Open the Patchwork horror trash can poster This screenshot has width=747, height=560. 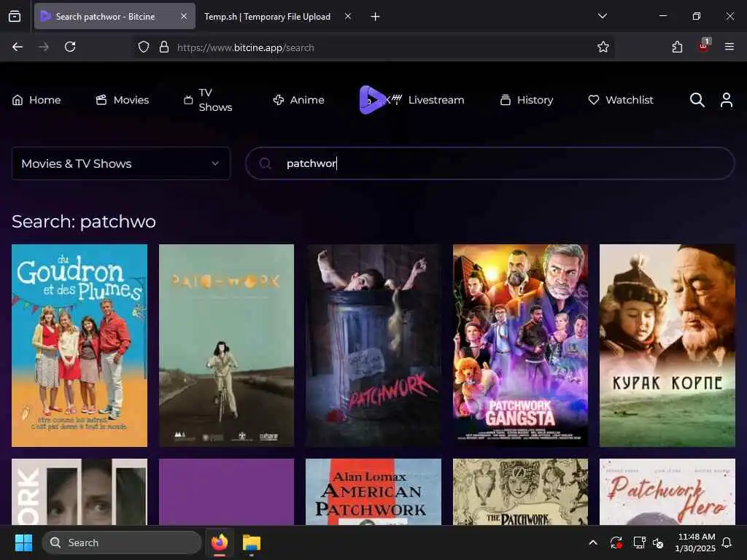pos(373,346)
